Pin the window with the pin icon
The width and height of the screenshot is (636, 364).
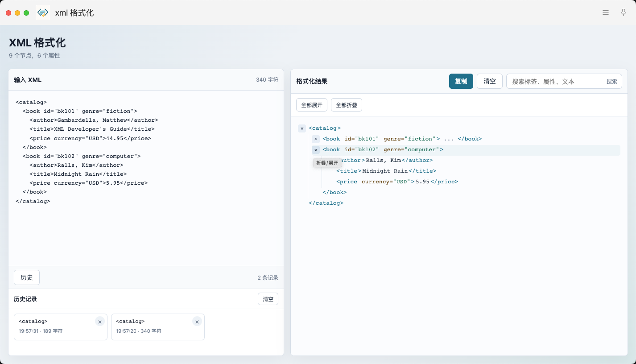point(624,12)
